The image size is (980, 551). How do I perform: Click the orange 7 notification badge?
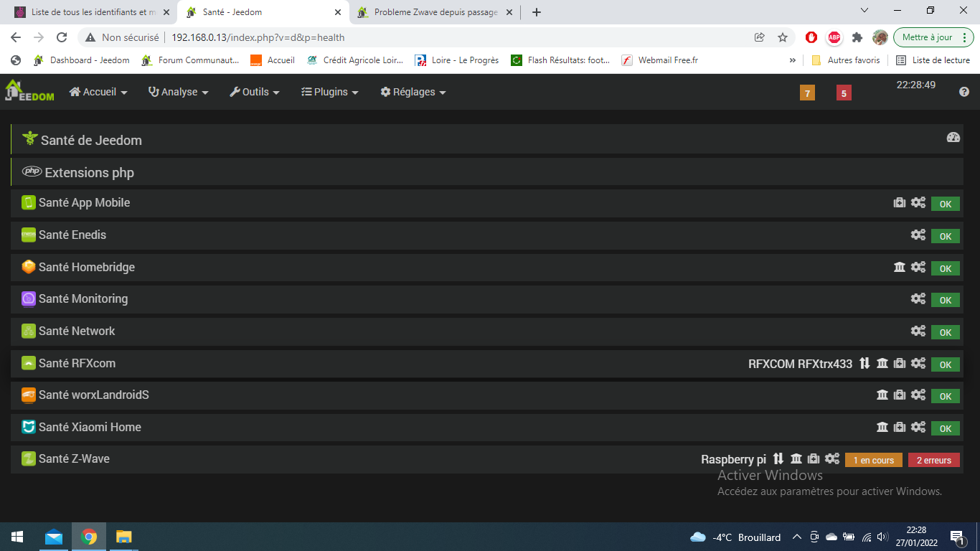click(807, 93)
